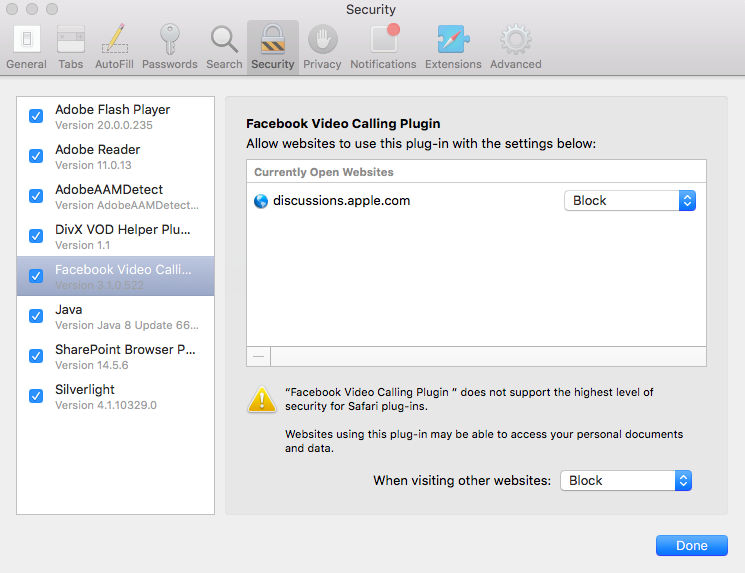The width and height of the screenshot is (745, 573).
Task: Select 'Version 14.5.6' under SharePoint Browser
Action: coord(92,365)
